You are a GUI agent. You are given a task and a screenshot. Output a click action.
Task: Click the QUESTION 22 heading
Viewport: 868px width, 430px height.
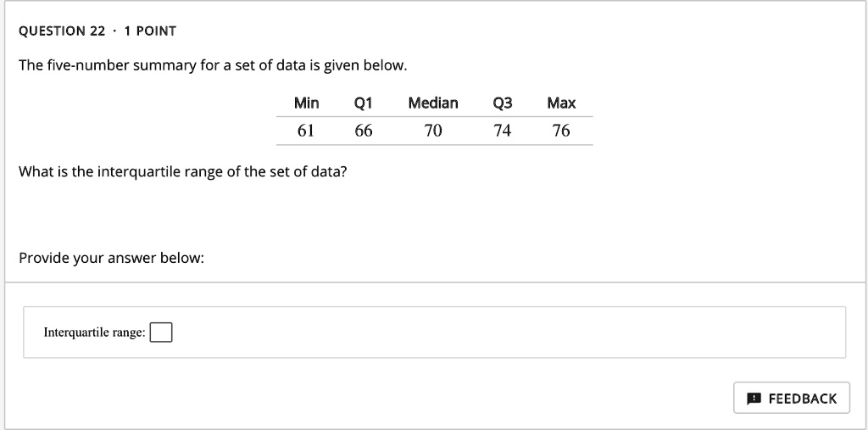63,31
